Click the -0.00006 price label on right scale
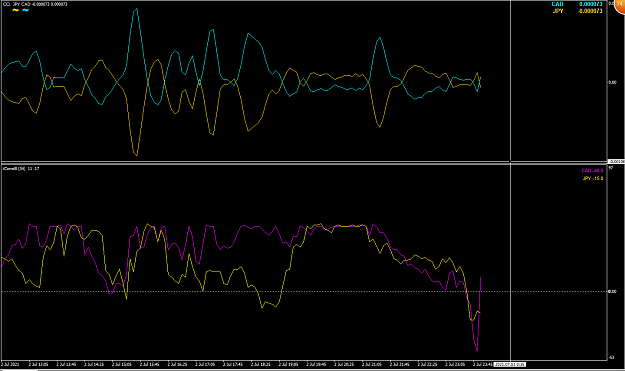The image size is (625, 371). pyautogui.click(x=616, y=161)
